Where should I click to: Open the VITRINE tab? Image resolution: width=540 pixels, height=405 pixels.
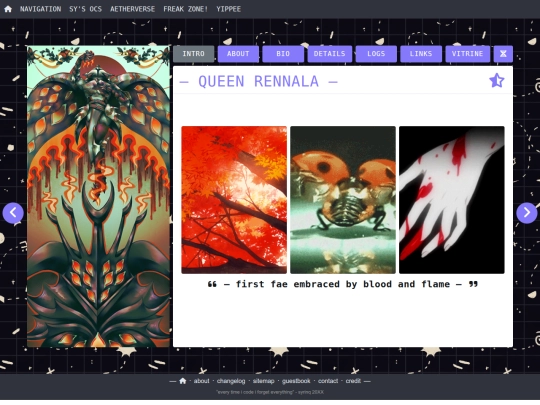(467, 54)
